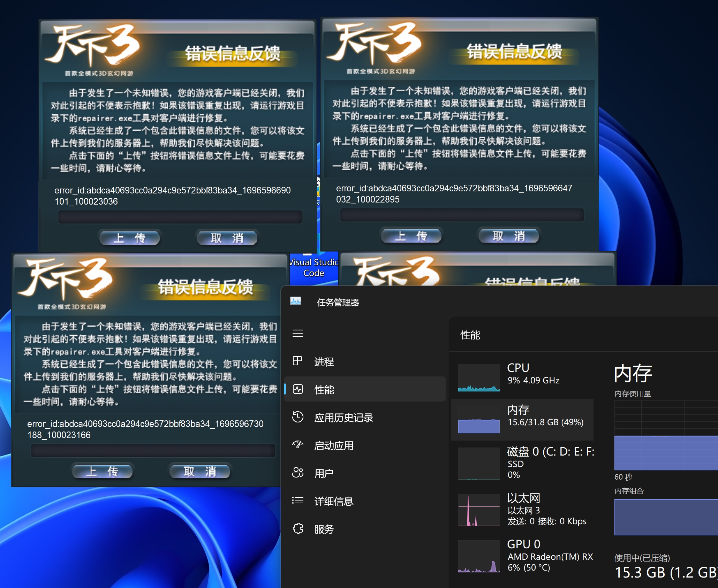This screenshot has height=588, width=718.
Task: Click 15.3 GB 使用中(已压缩) value
Action: [x=666, y=572]
